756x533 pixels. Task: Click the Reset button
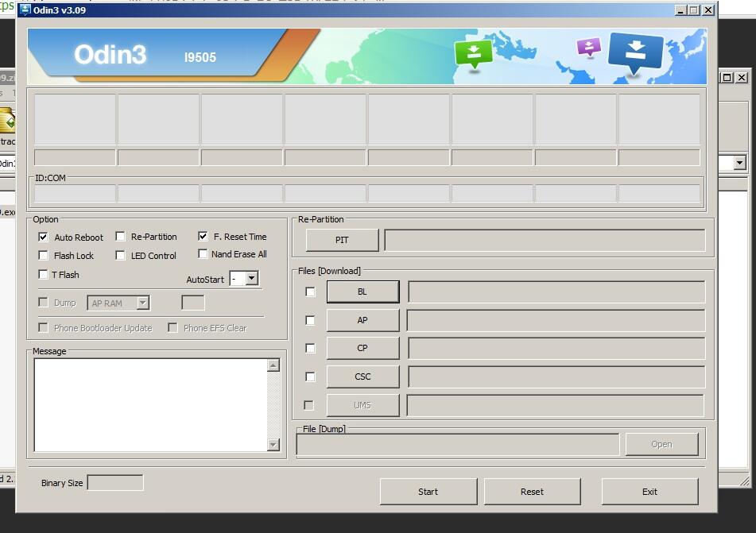click(x=533, y=492)
